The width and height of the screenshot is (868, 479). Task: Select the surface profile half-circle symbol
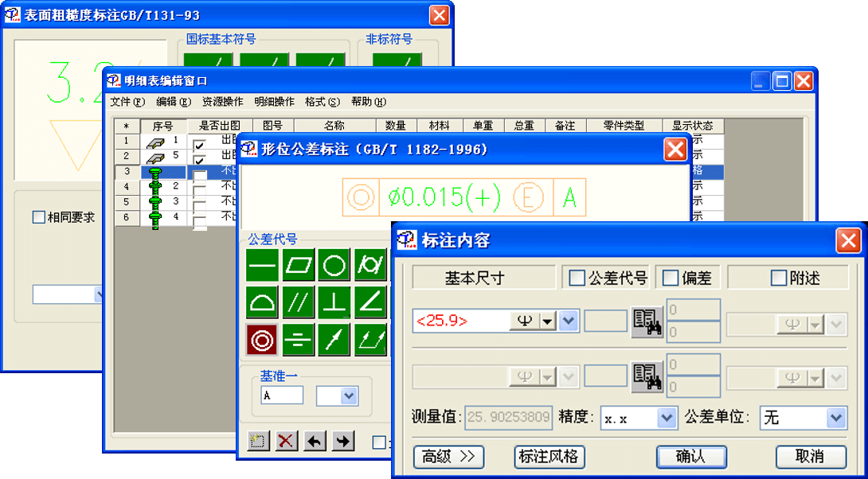(x=263, y=302)
